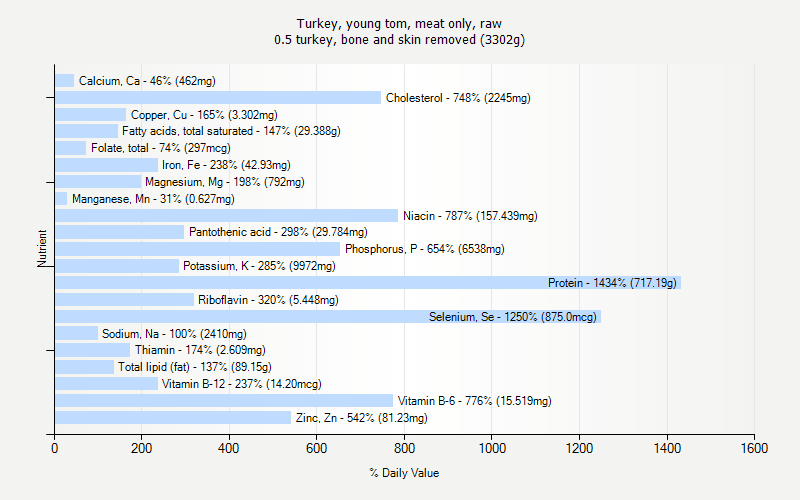Screen dimensions: 800x500
Task: Click the Vitamin B-6 bar
Action: pos(223,401)
